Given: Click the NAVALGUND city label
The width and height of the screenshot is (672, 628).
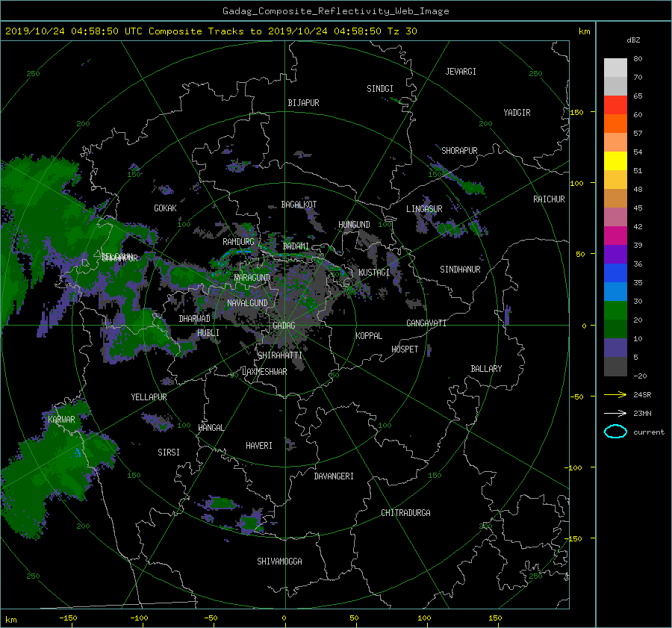Looking at the screenshot, I should click(247, 303).
